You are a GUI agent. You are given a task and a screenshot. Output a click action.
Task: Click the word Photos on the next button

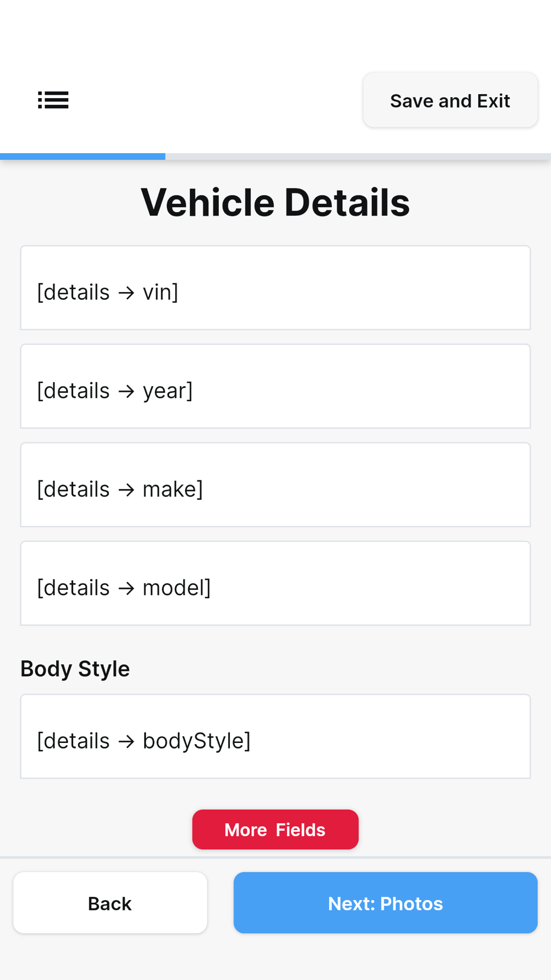click(x=412, y=904)
